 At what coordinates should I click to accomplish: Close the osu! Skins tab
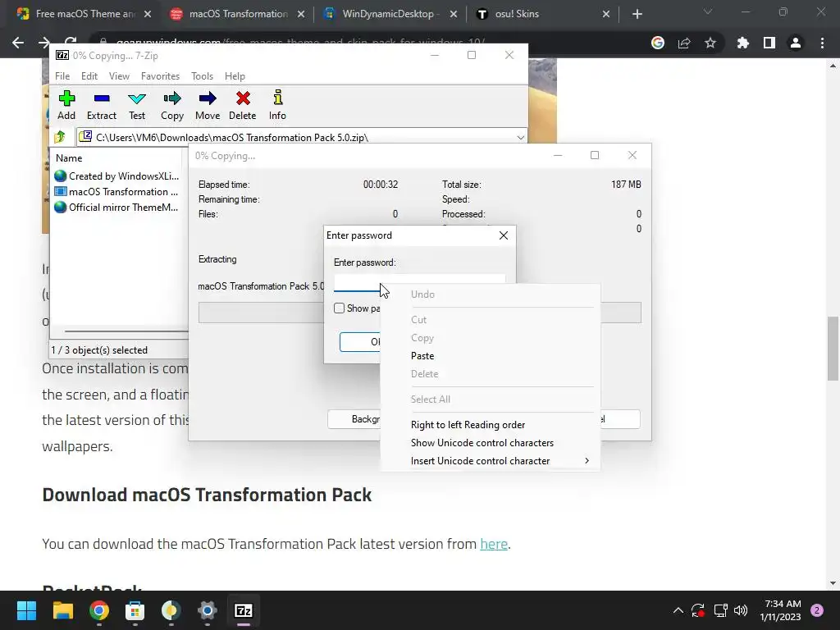pyautogui.click(x=606, y=15)
